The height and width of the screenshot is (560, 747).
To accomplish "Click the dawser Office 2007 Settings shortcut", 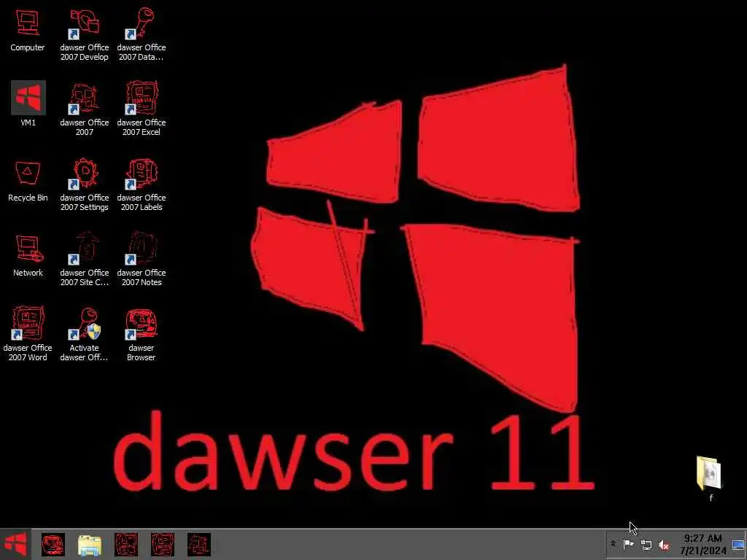I will coord(85,184).
